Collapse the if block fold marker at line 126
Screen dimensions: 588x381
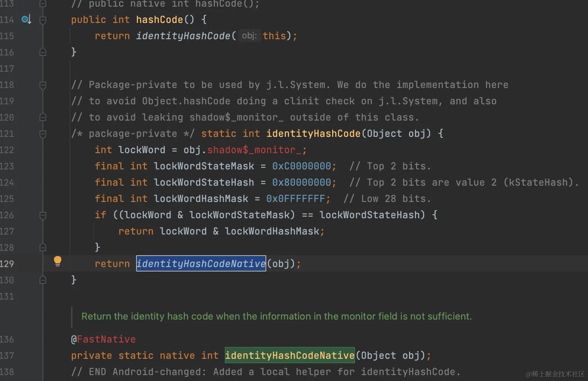[43, 215]
